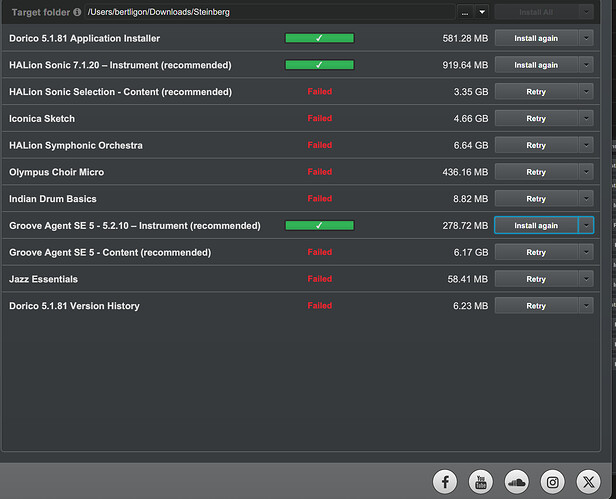Image resolution: width=616 pixels, height=499 pixels.
Task: Open dropdown for Iconica Sketch row
Action: tap(586, 118)
